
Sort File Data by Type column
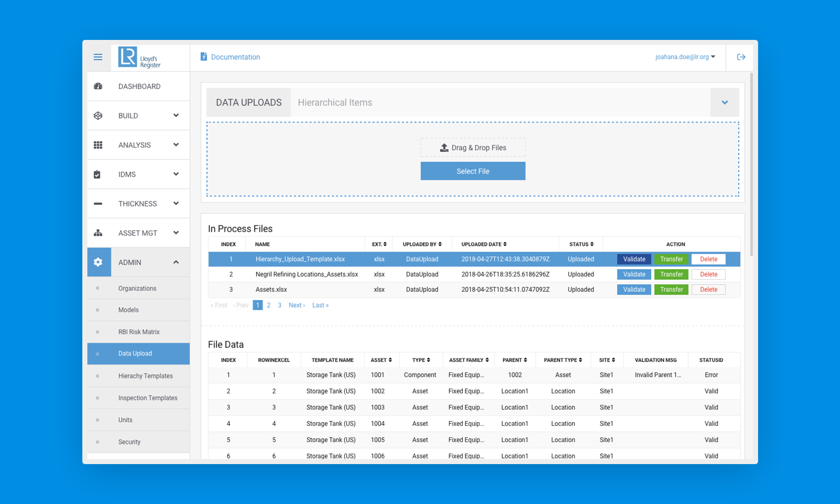point(428,360)
